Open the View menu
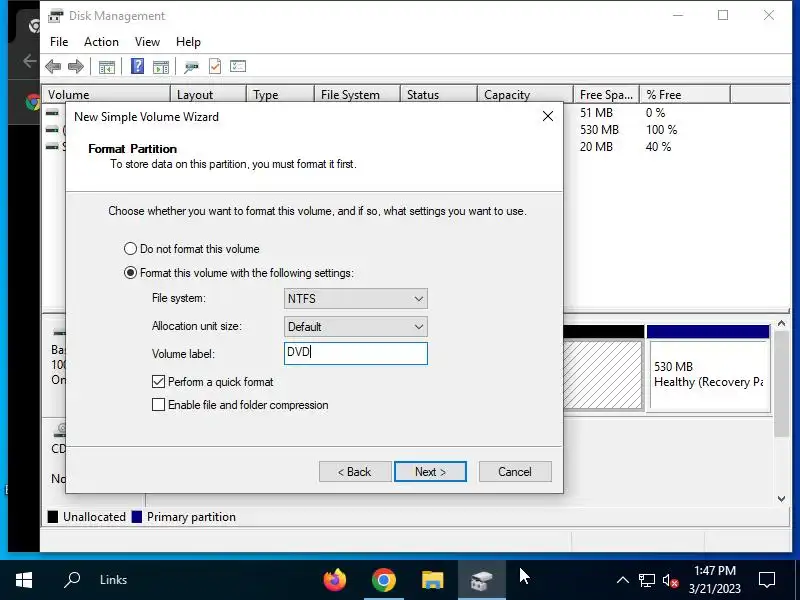 pos(147,42)
